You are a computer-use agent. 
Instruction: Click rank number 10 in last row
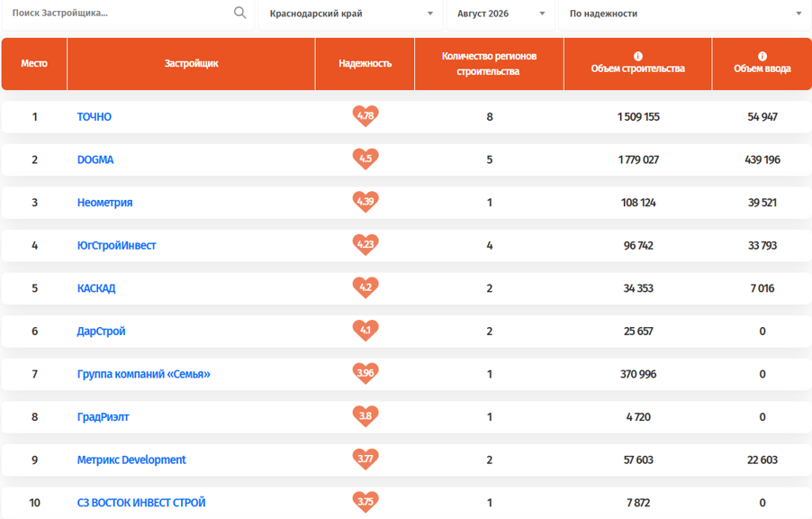point(35,503)
